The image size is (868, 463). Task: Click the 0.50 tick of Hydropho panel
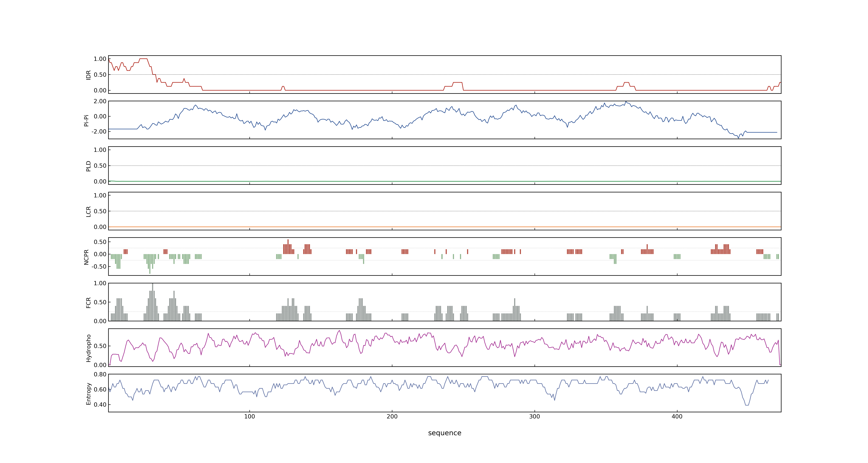[x=100, y=346]
